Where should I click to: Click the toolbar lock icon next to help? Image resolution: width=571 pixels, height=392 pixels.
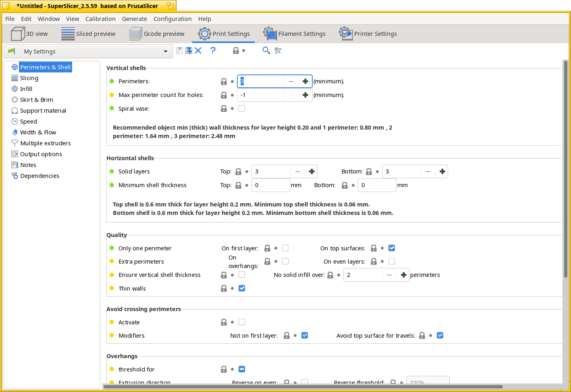tap(236, 51)
